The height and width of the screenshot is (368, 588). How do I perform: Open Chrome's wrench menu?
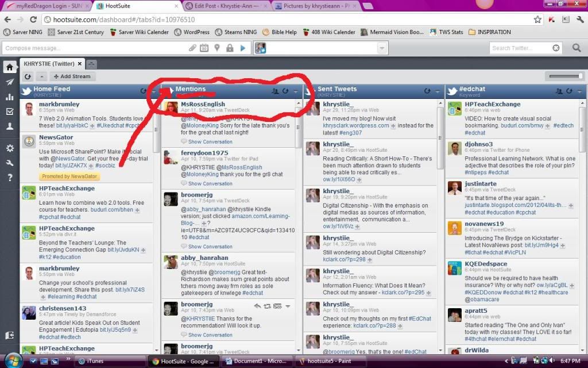pyautogui.click(x=580, y=20)
